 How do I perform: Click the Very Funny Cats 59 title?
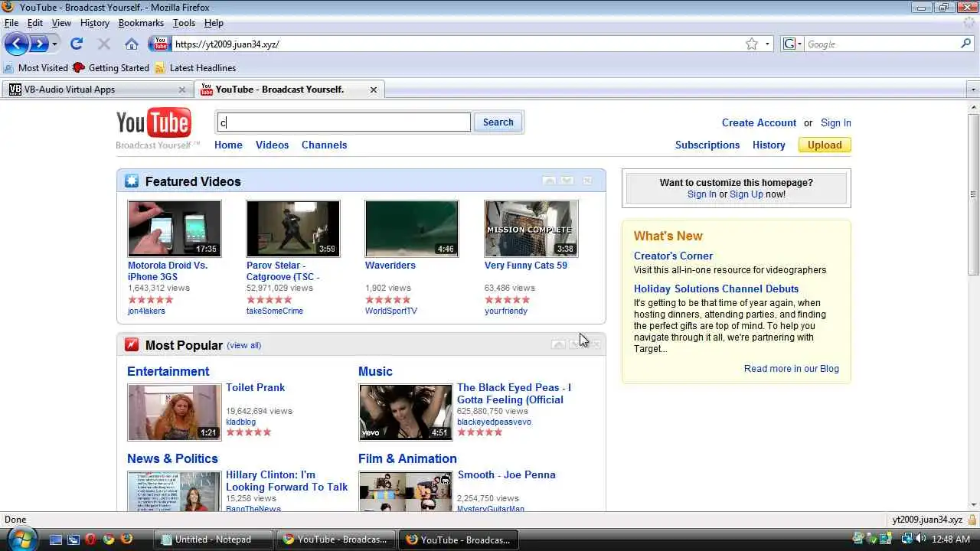(x=526, y=266)
